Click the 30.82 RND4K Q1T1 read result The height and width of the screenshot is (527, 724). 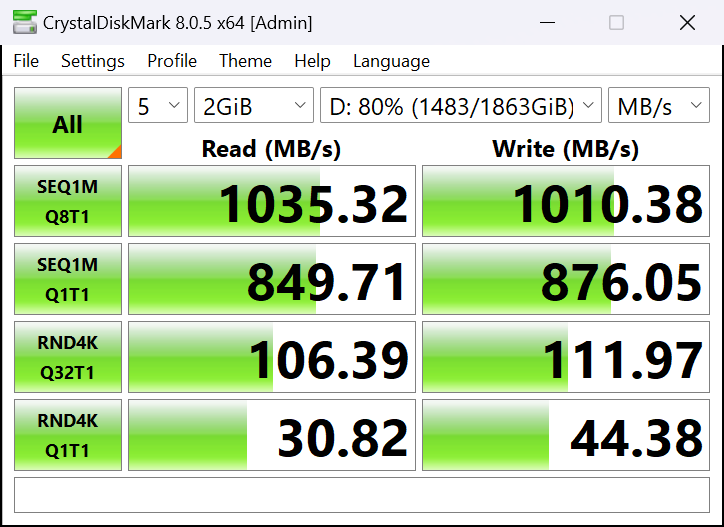[x=272, y=435]
